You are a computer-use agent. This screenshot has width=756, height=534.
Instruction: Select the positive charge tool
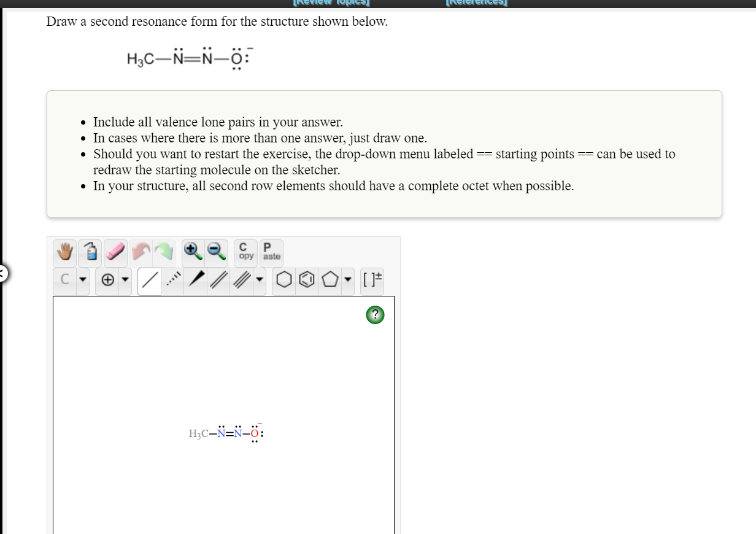(107, 281)
